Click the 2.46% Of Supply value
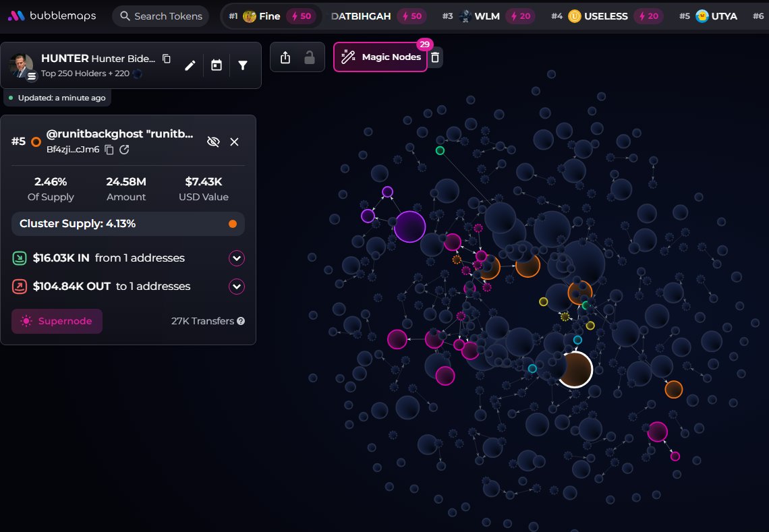This screenshot has width=769, height=532. click(x=51, y=182)
